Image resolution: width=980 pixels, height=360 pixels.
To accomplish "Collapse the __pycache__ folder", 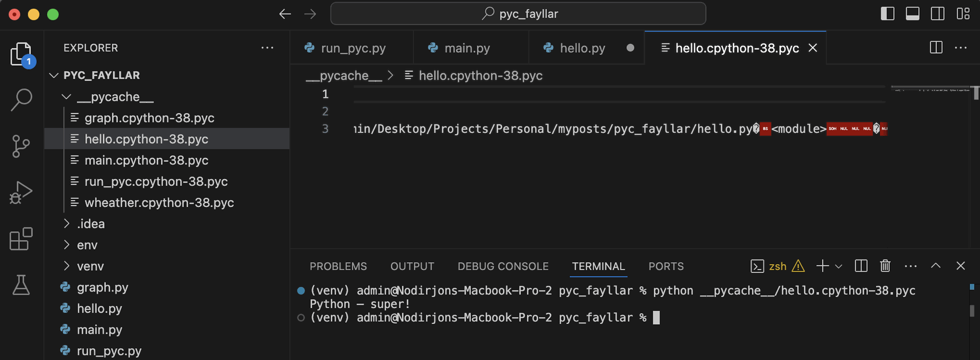I will (x=167, y=97).
